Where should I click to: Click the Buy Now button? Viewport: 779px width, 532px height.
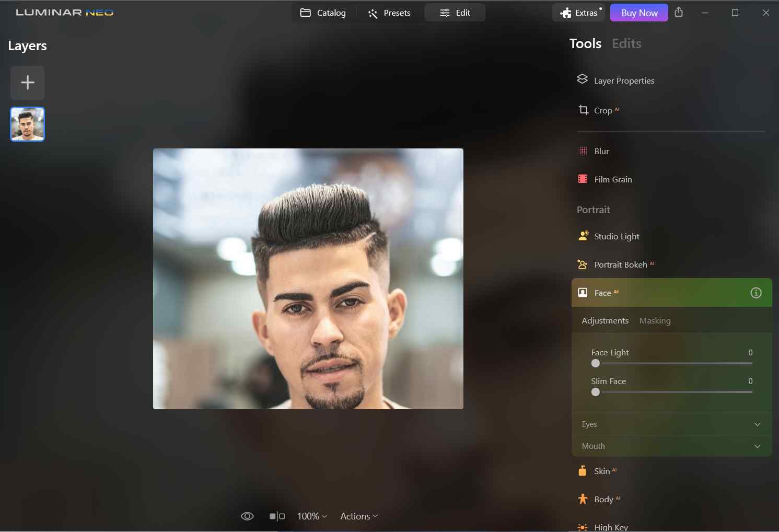pos(638,13)
